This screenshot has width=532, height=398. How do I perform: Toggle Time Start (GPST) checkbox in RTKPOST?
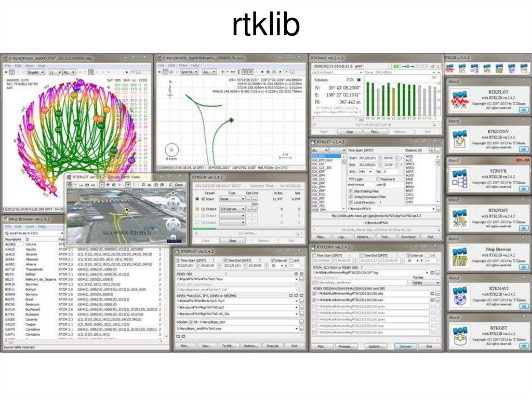coord(178,260)
